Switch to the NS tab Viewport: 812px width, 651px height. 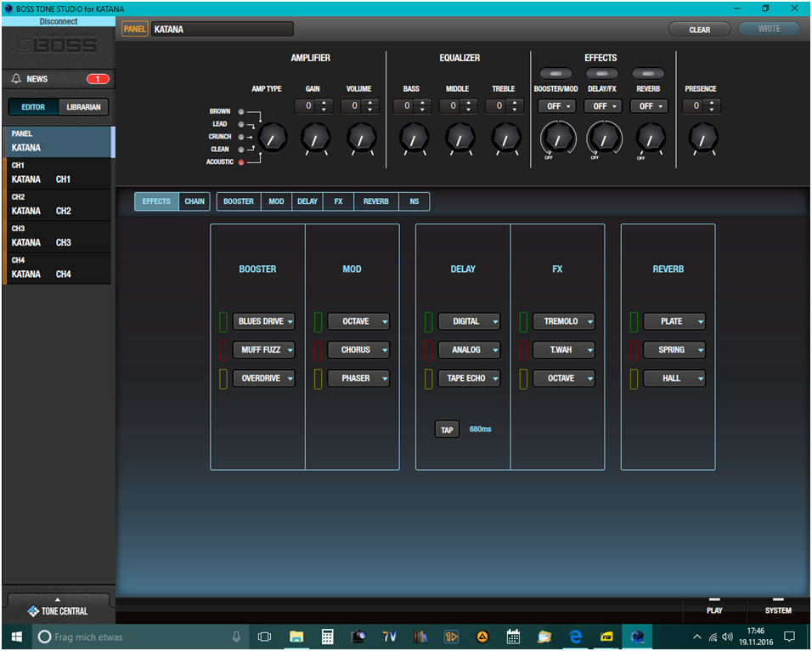[x=414, y=201]
